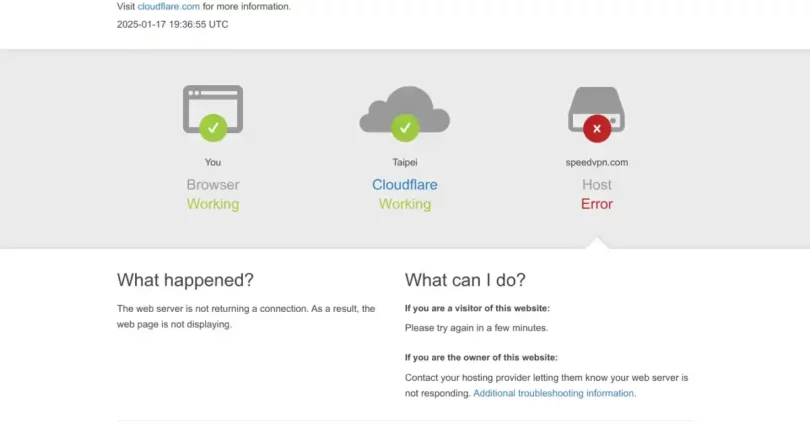Click the timestamp 2025-01-17 19:36:55 UTC
This screenshot has width=810, height=424.
[173, 24]
